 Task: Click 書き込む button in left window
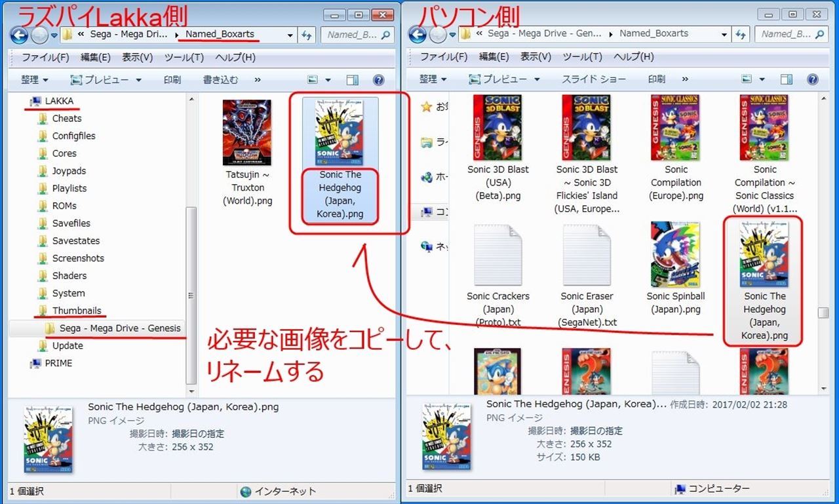pos(220,80)
